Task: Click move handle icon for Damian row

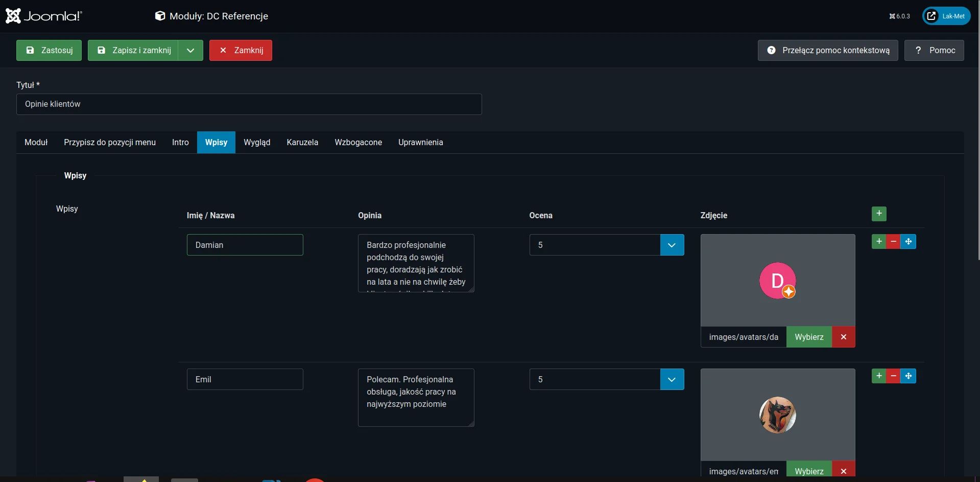Action: [x=908, y=242]
